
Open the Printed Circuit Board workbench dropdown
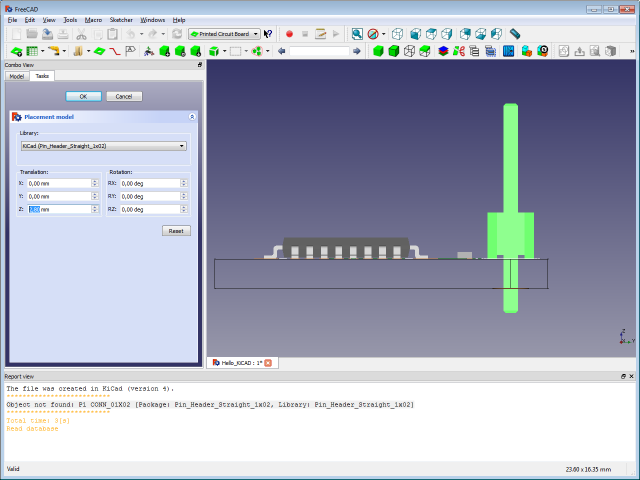coord(224,34)
